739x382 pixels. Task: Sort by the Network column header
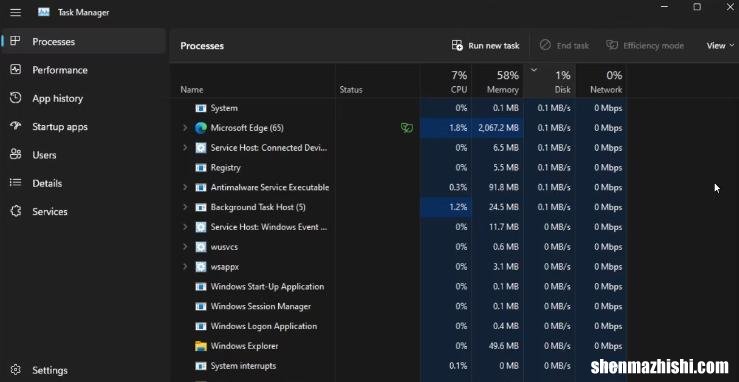601,81
